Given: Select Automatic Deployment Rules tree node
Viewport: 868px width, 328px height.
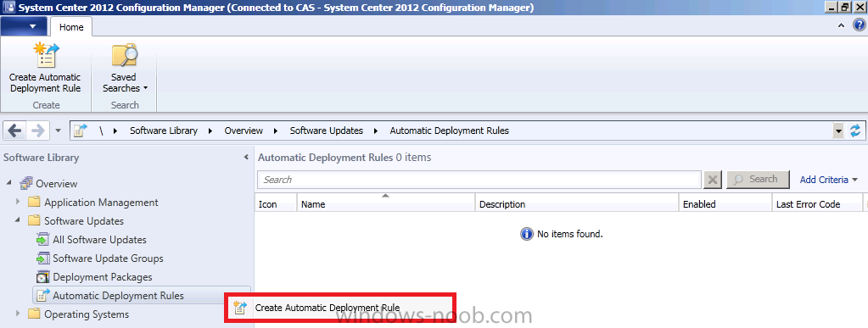Looking at the screenshot, I should point(119,296).
